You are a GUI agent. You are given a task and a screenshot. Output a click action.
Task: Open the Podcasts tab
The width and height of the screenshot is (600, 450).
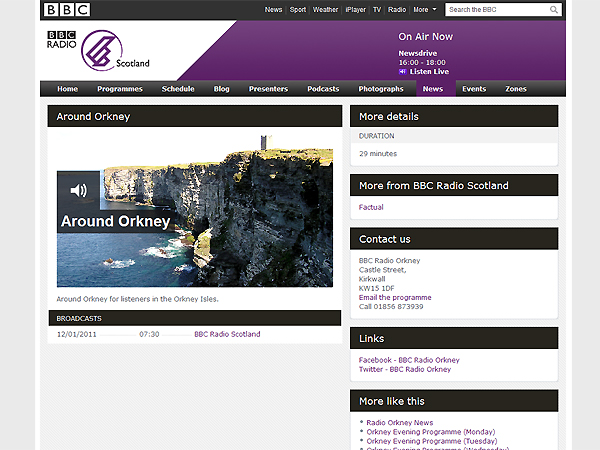click(323, 89)
